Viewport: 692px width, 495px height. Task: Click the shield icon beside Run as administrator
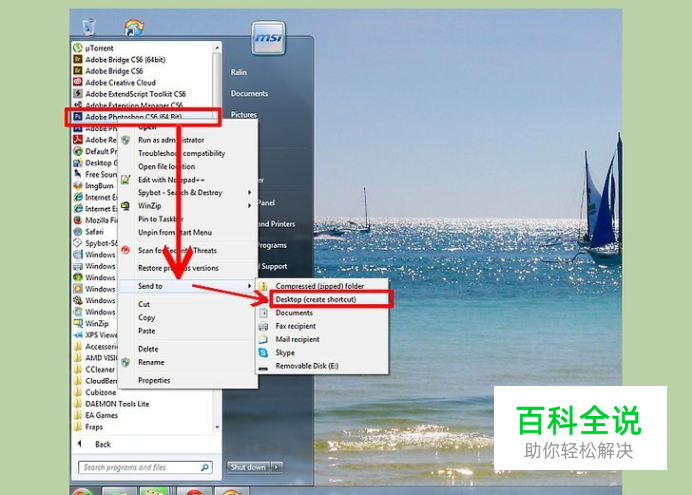pyautogui.click(x=126, y=140)
